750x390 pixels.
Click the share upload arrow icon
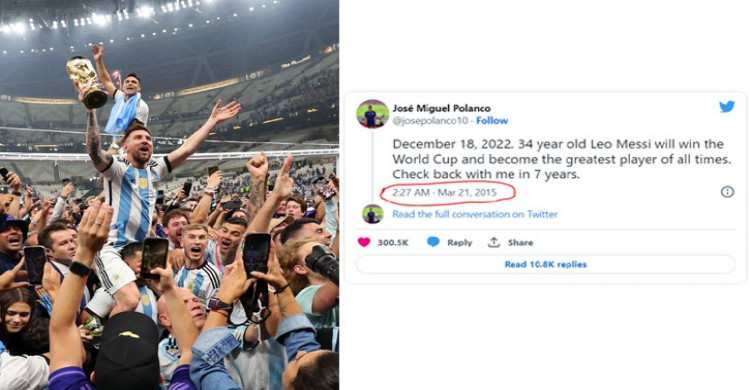[x=494, y=242]
